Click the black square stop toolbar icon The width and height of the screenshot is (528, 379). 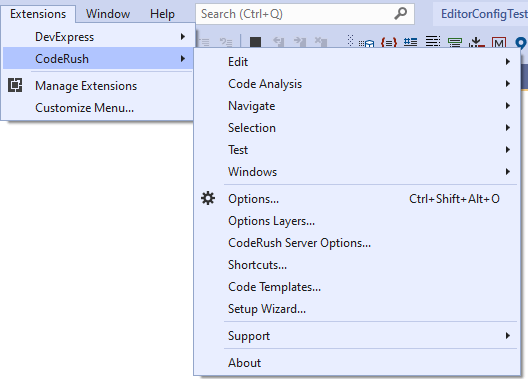point(256,42)
